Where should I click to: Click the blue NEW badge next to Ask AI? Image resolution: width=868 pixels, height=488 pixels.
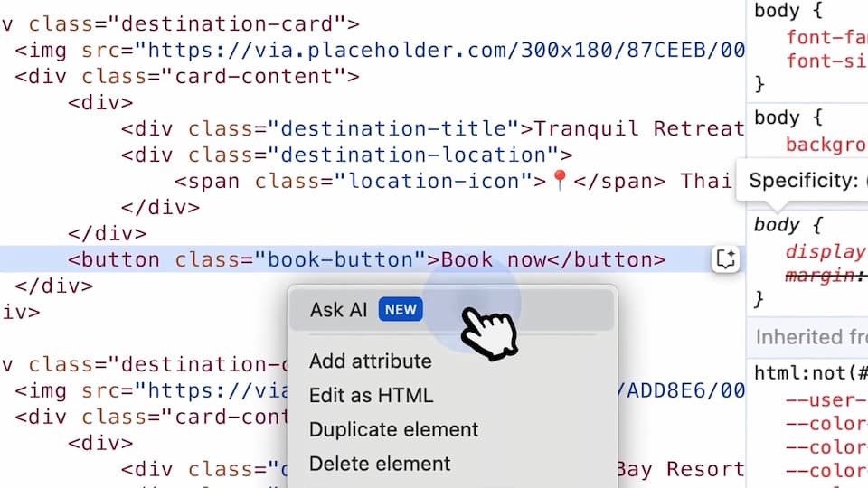tap(401, 310)
